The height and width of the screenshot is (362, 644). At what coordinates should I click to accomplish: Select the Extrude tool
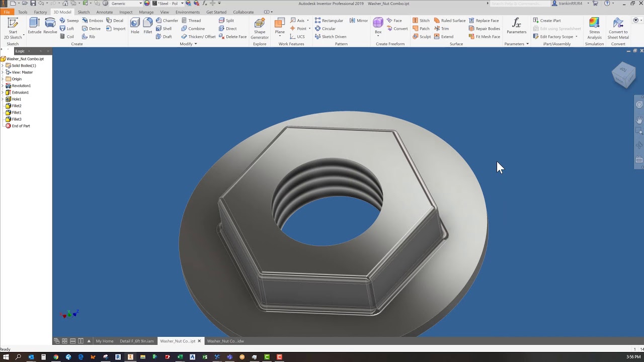tap(35, 26)
